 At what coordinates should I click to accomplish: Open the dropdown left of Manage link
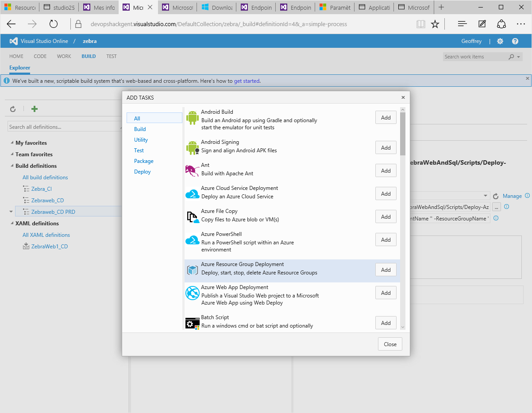486,196
